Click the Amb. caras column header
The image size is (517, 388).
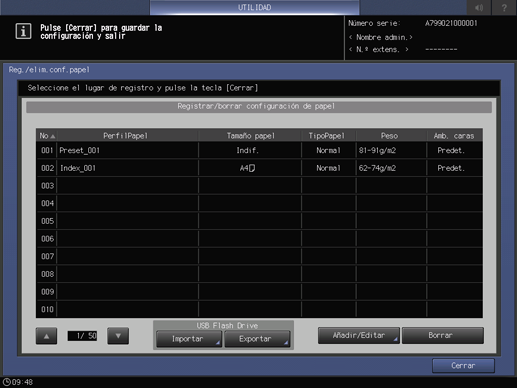tap(454, 136)
